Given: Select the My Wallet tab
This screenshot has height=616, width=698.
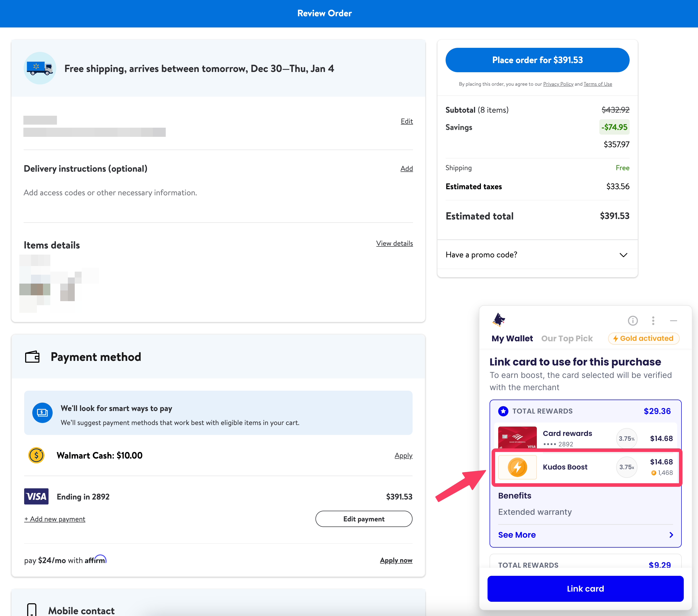Looking at the screenshot, I should pyautogui.click(x=512, y=338).
